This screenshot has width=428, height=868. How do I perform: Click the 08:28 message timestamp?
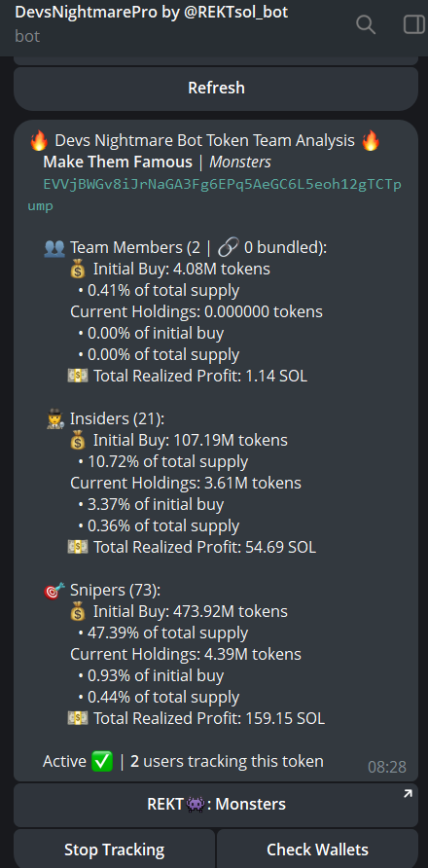387,767
